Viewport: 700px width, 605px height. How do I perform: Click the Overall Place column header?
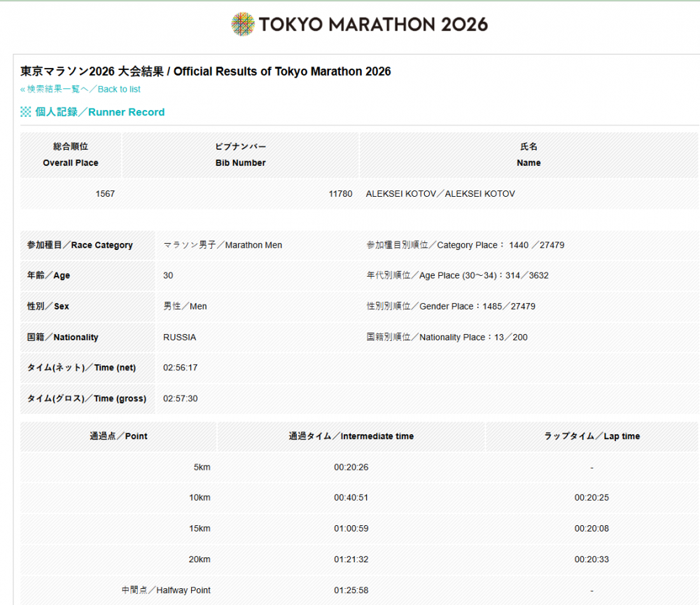pos(71,155)
